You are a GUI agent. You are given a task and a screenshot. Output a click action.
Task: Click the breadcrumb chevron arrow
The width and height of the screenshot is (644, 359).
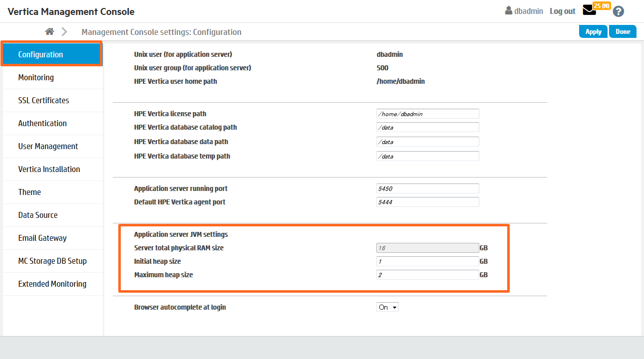coord(64,32)
